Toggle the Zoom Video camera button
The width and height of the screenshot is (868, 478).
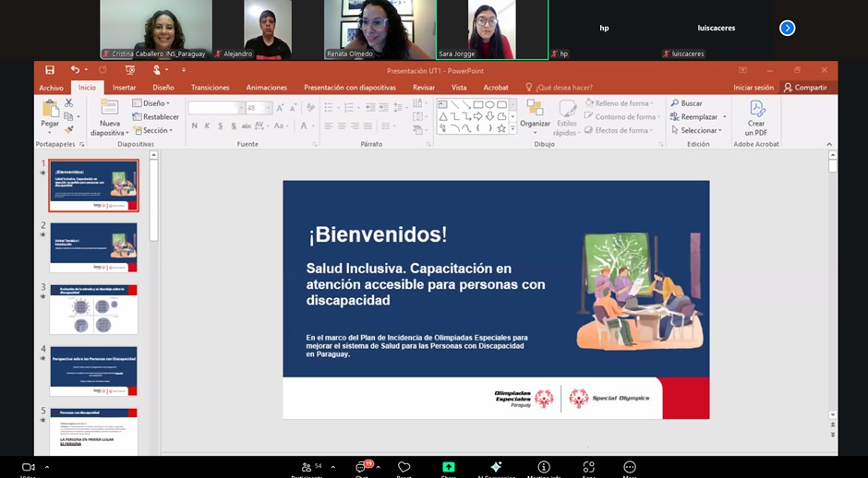(29, 468)
